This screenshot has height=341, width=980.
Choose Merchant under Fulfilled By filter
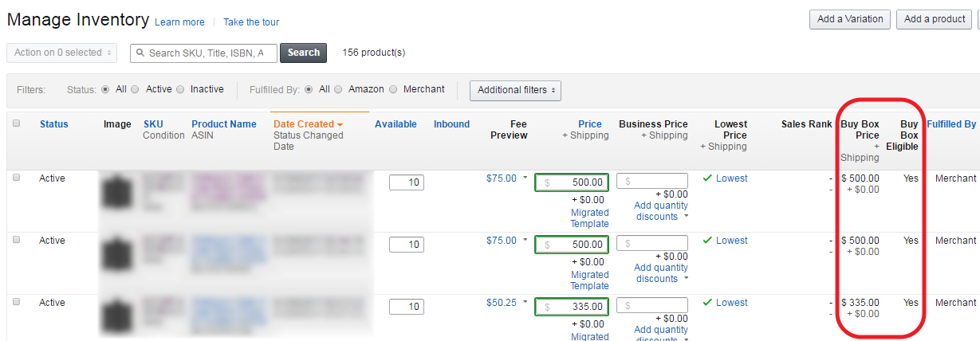coord(393,90)
